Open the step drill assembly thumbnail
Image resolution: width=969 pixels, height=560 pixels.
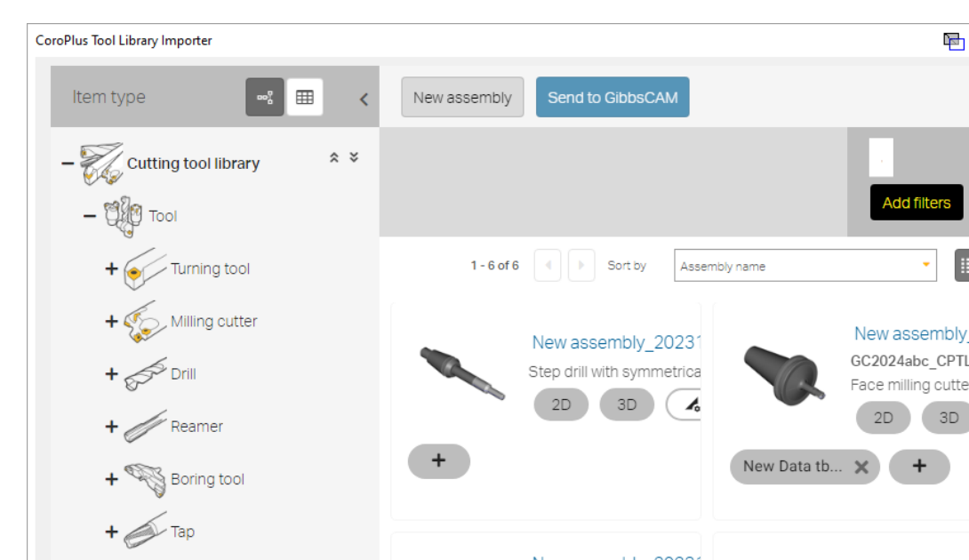[462, 372]
